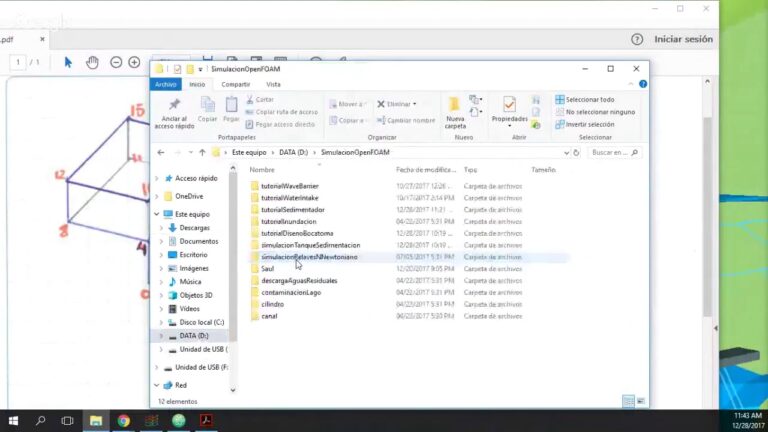
Task: Click the Buscar en search field
Action: (x=614, y=152)
